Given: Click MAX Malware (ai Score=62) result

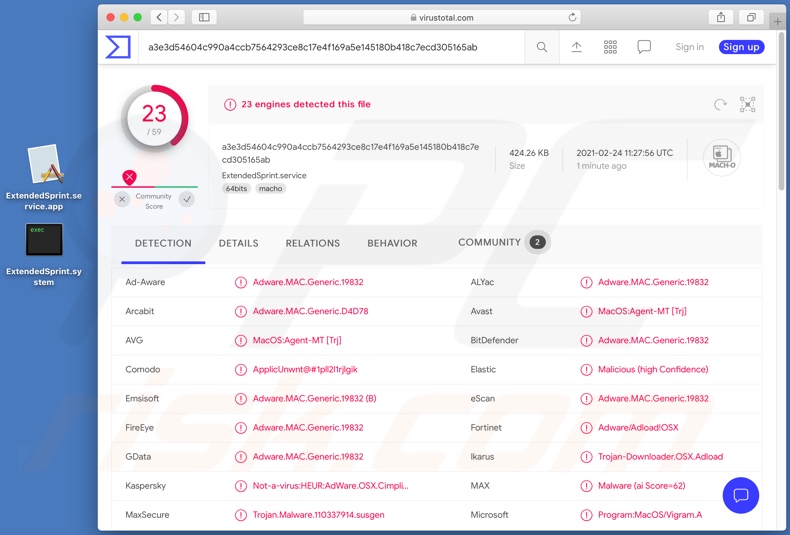Looking at the screenshot, I should point(641,486).
